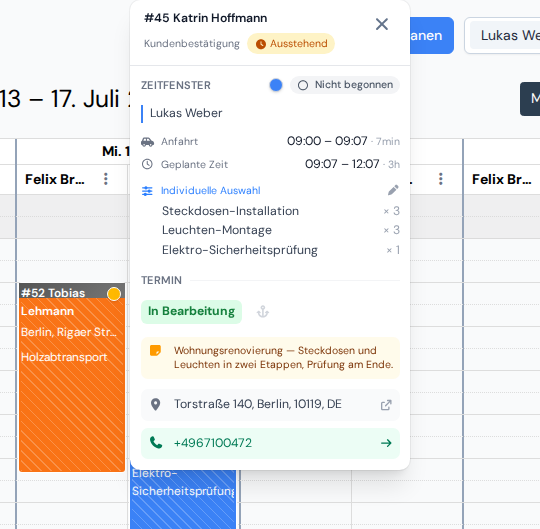Open the Individuelle Auswahl link

(210, 190)
